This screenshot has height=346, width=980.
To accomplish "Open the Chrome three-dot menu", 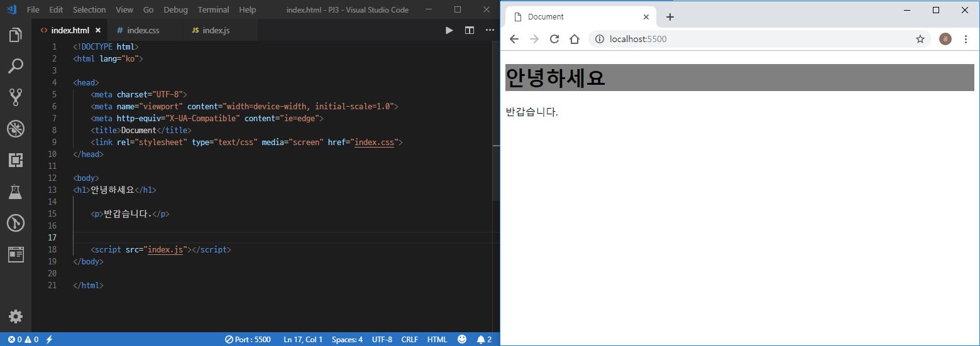I will point(966,39).
